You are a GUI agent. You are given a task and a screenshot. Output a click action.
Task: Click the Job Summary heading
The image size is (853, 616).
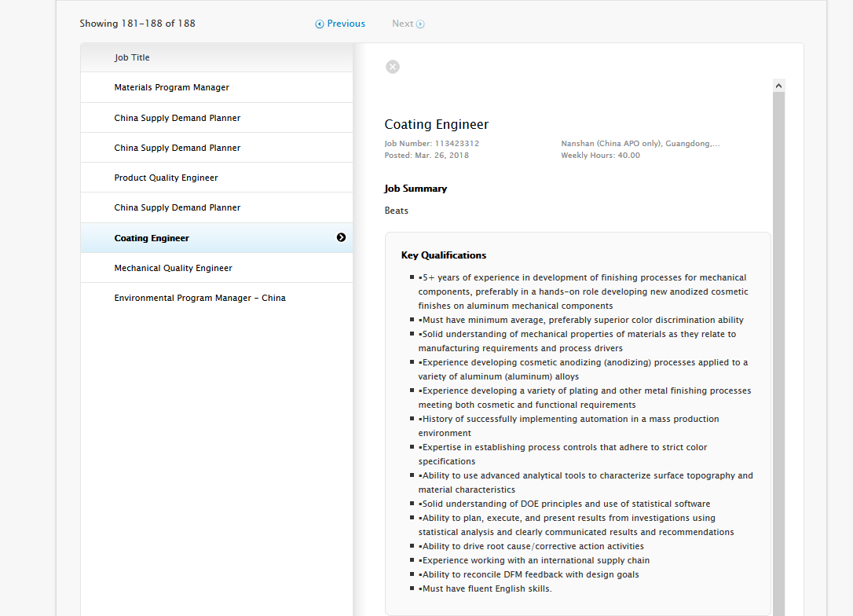pyautogui.click(x=416, y=189)
